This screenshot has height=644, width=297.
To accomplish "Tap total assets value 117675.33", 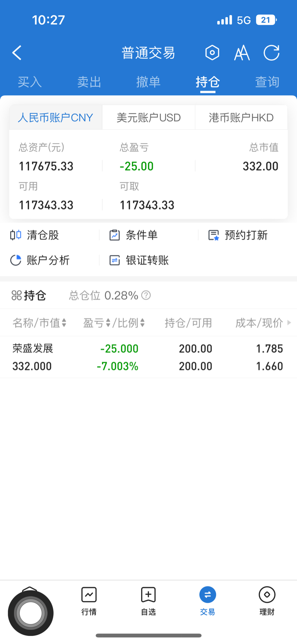I will click(x=46, y=166).
